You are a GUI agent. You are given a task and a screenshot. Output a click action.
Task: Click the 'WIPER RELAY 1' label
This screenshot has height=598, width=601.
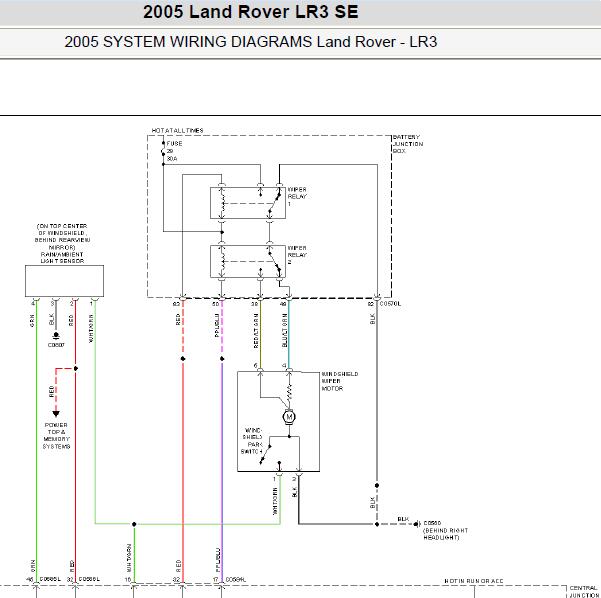(297, 197)
